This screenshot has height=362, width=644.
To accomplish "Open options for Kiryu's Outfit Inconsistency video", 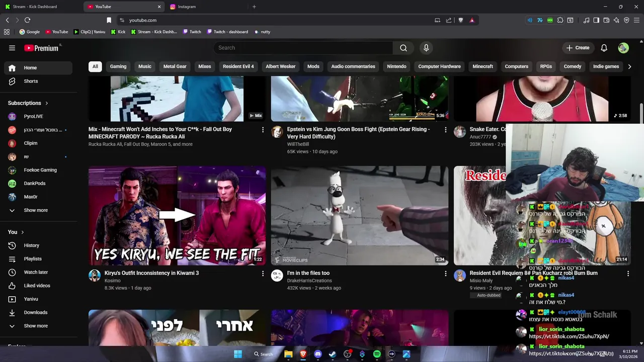I will [263, 274].
